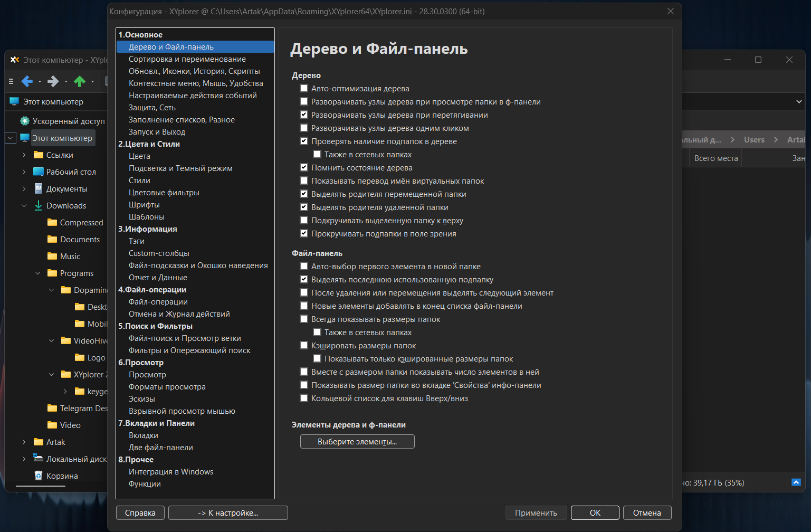Viewport: 811px width, 532px height.
Task: Uncheck Помнить состояние дерева
Action: click(304, 168)
